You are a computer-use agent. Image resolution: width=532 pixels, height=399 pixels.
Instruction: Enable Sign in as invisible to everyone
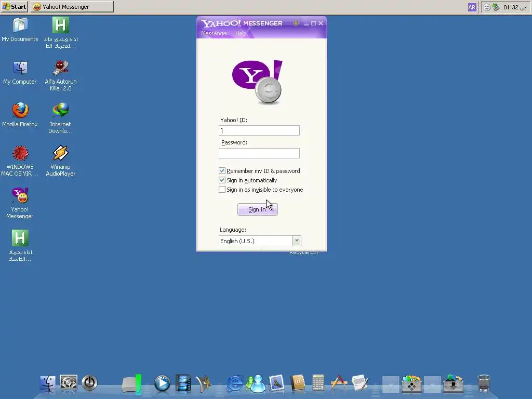coord(222,190)
